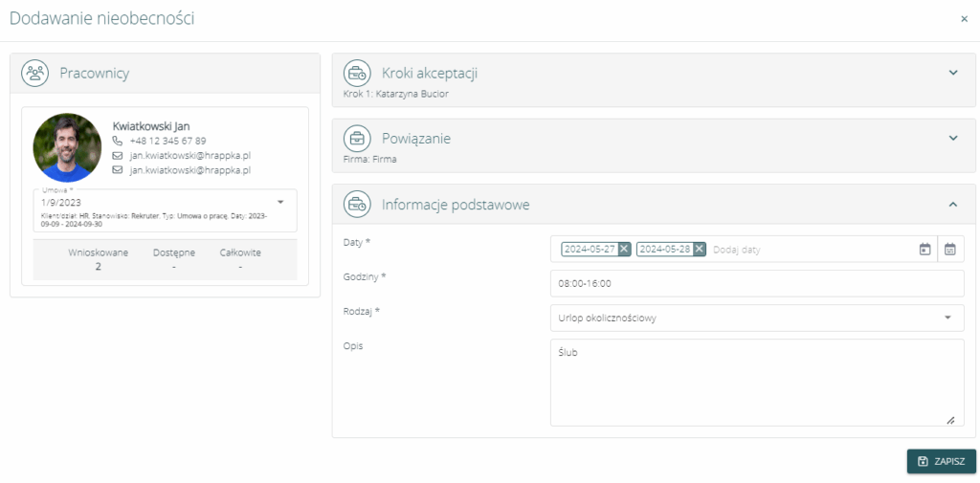Collapse the Informacje podstawowe section
This screenshot has height=483, width=980.
pyautogui.click(x=953, y=204)
